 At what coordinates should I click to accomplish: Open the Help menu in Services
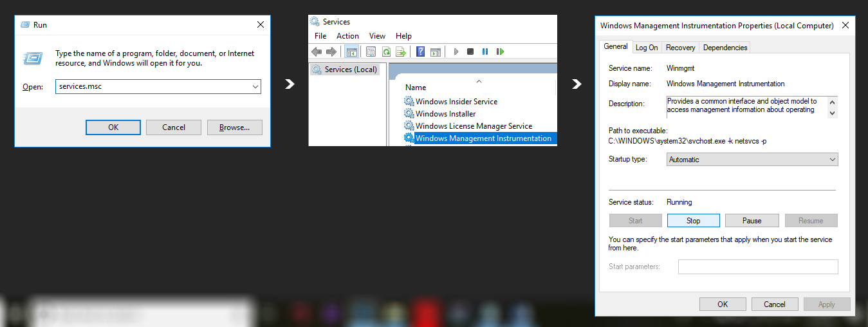pyautogui.click(x=403, y=36)
